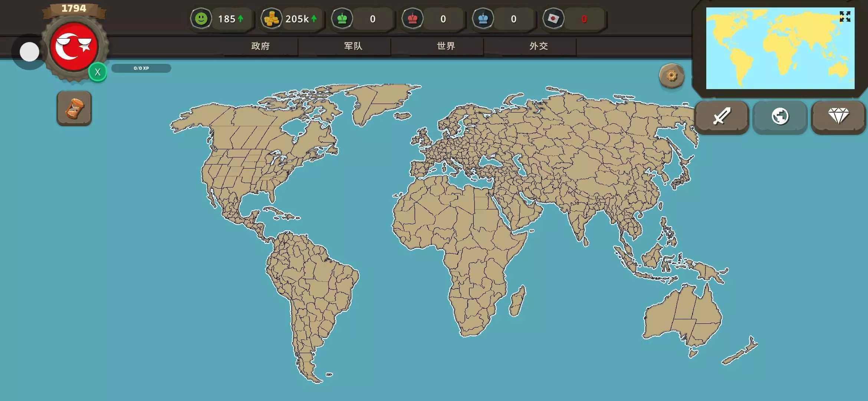The width and height of the screenshot is (868, 401).
Task: Expand the minimap fullscreen arrows
Action: coord(845,16)
